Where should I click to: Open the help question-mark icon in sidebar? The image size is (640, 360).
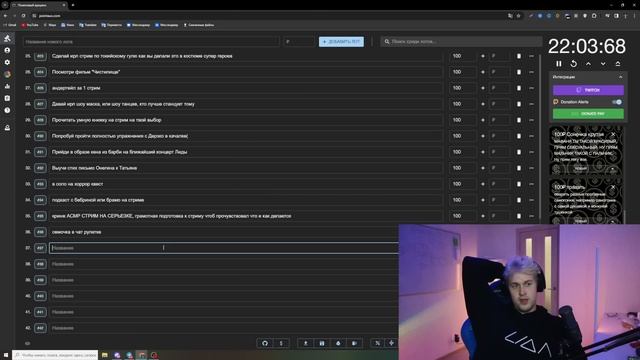[x=7, y=110]
